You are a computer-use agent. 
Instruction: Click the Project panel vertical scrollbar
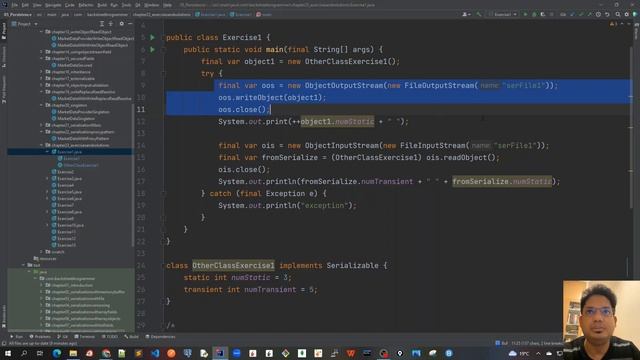click(133, 176)
